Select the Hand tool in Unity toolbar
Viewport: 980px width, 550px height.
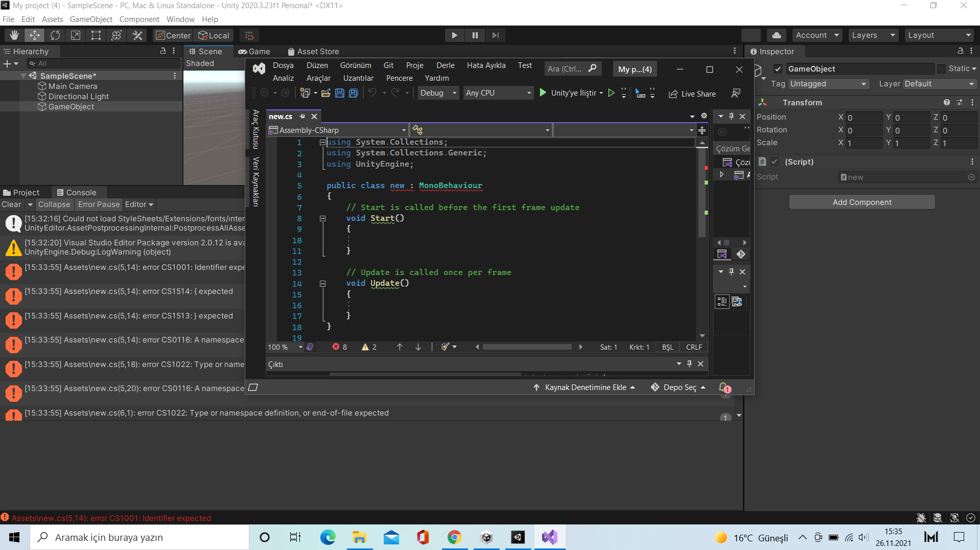coord(14,35)
